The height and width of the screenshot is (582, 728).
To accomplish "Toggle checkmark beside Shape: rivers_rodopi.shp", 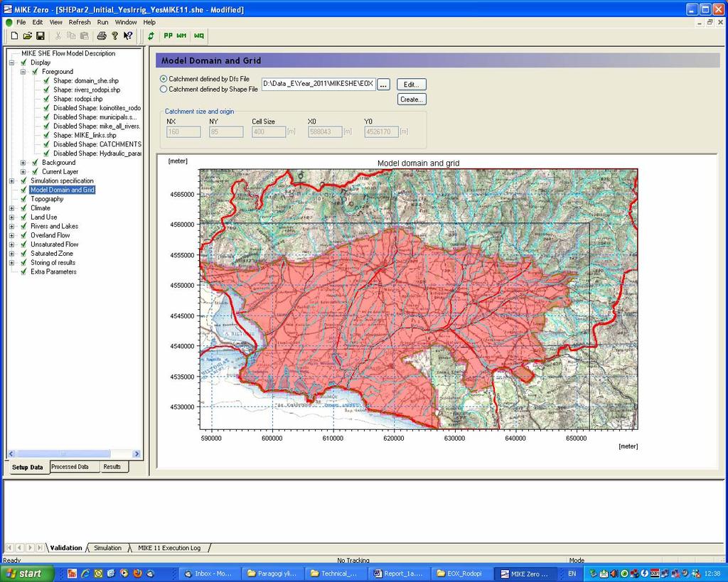I will pyautogui.click(x=46, y=90).
